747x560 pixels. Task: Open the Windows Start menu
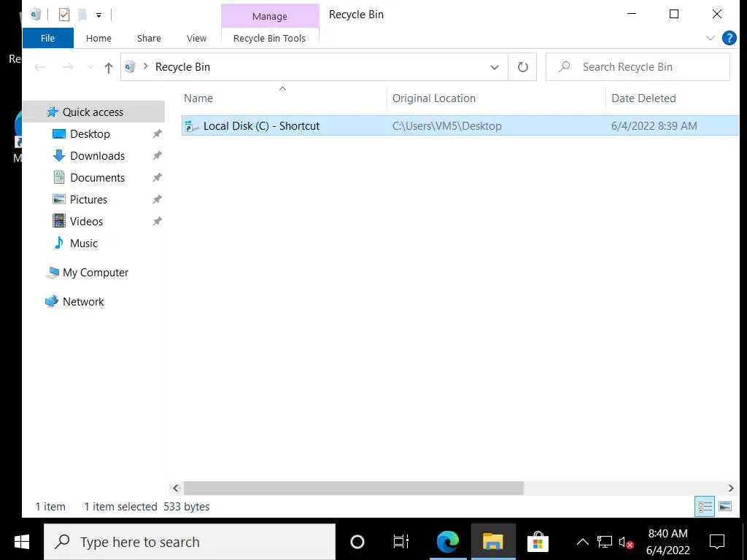[21, 542]
